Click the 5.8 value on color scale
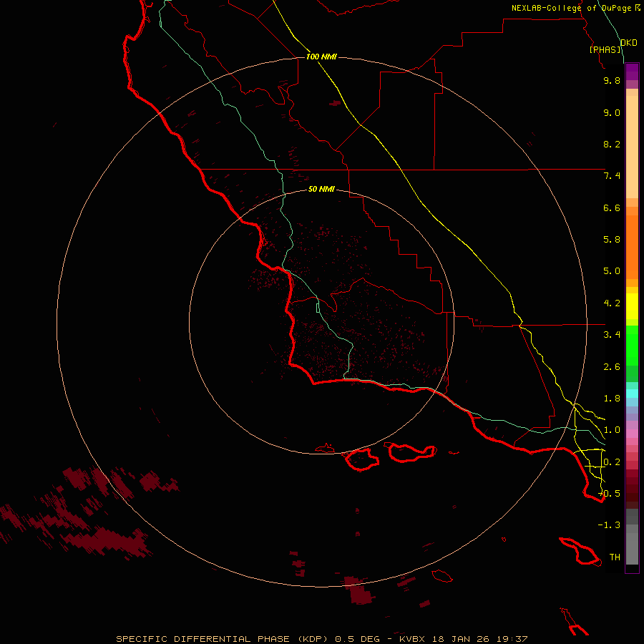This screenshot has width=644, height=644. tap(612, 240)
